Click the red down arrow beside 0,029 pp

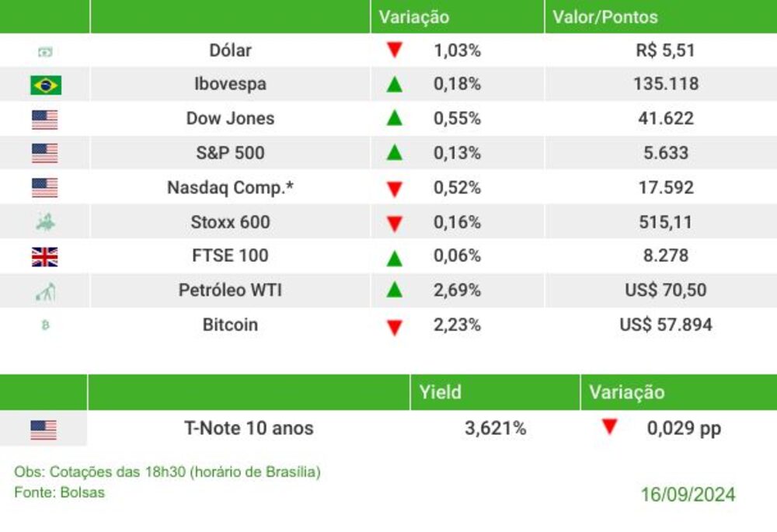(x=609, y=426)
